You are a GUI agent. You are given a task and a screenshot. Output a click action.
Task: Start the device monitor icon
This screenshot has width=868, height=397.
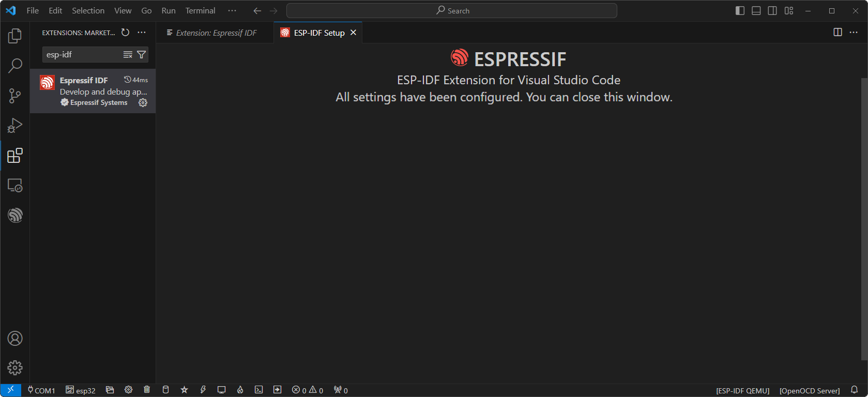tap(221, 390)
